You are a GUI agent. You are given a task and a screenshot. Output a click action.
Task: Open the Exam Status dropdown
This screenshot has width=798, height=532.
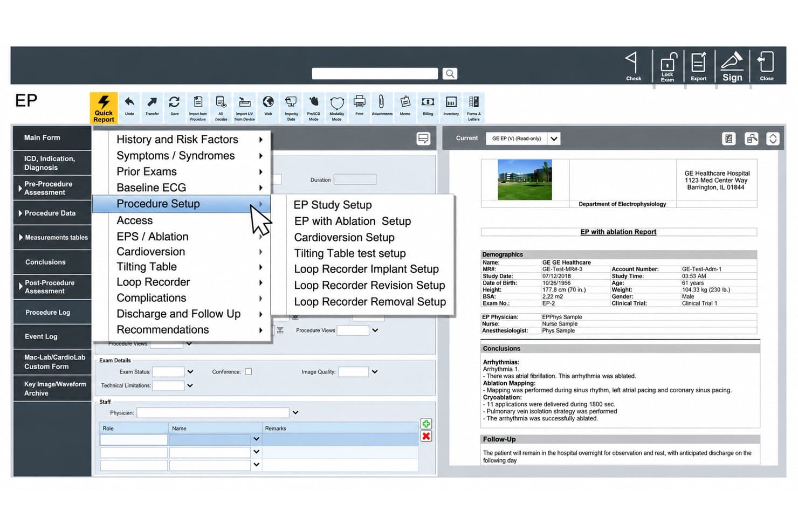[x=190, y=371]
